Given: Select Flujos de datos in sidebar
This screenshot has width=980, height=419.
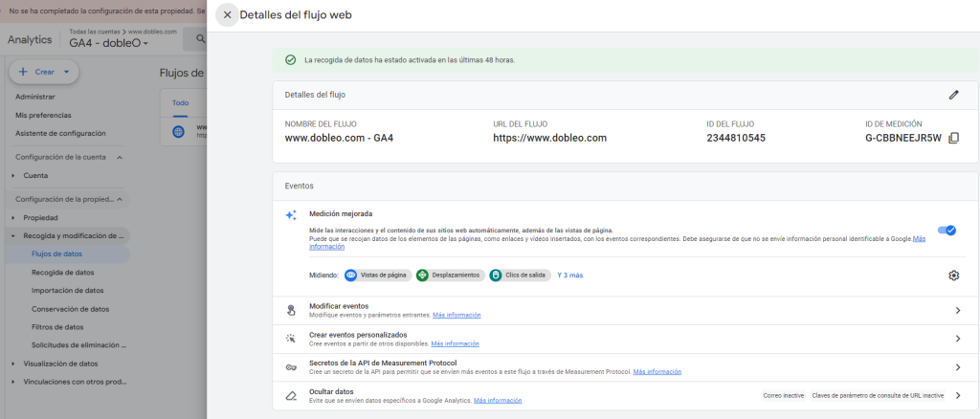Looking at the screenshot, I should pyautogui.click(x=57, y=254).
